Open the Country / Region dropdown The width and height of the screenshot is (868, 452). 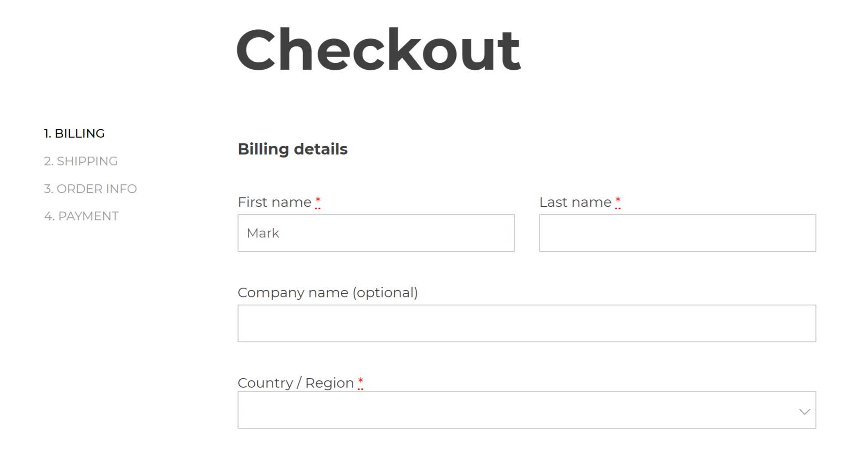[x=526, y=410]
